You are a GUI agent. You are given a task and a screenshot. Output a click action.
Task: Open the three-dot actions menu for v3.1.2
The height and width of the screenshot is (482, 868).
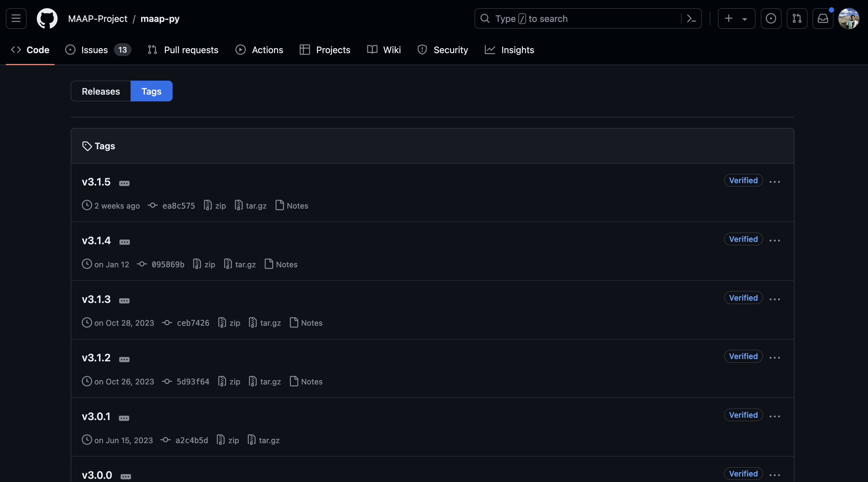tap(775, 358)
